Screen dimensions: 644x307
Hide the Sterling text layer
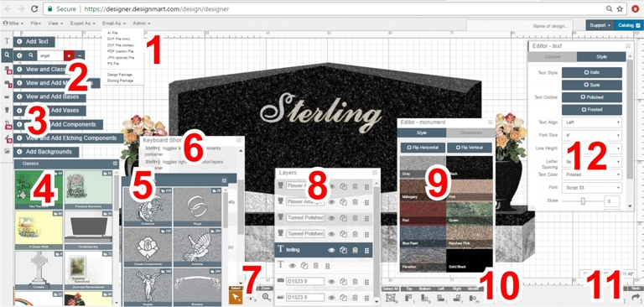click(331, 250)
